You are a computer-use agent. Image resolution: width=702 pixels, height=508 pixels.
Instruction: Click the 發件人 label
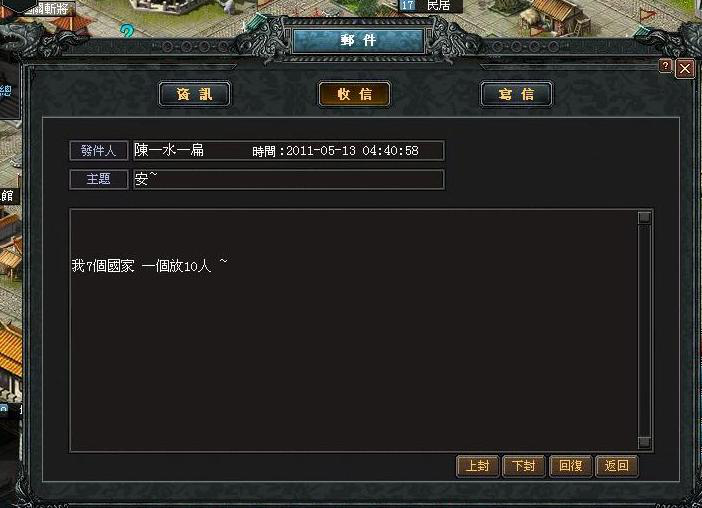click(98, 150)
